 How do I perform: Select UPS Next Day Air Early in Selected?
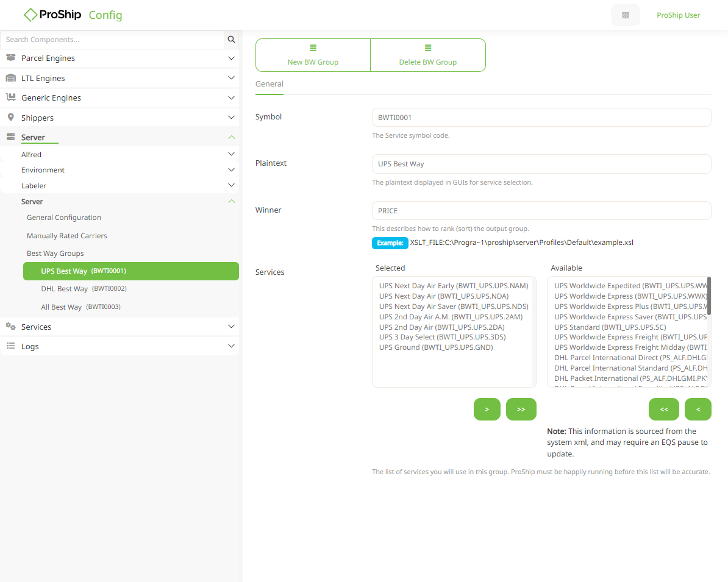point(454,286)
